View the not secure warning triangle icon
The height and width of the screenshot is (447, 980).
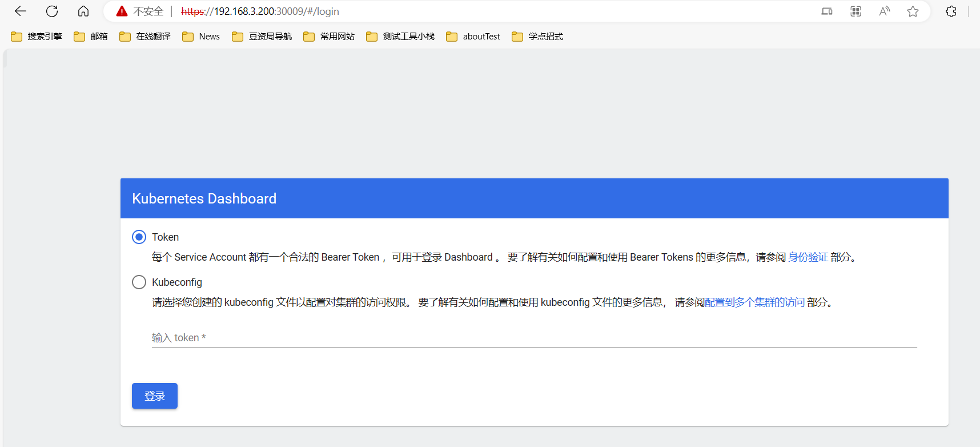coord(122,11)
